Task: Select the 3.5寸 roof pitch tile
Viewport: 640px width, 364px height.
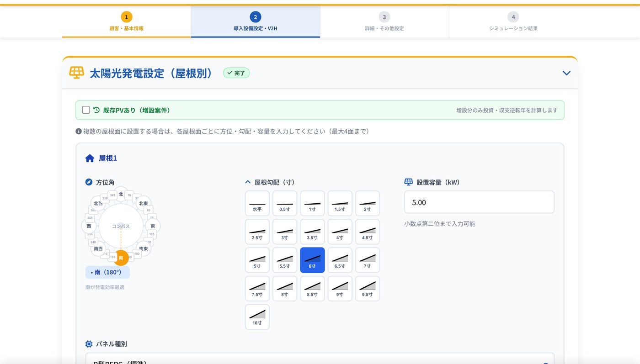Action: click(x=312, y=232)
